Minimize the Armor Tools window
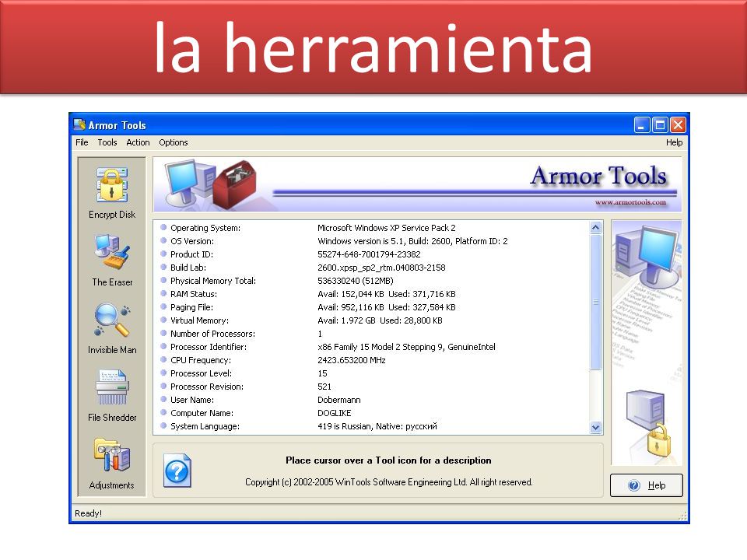Image resolution: width=747 pixels, height=560 pixels. (642, 124)
